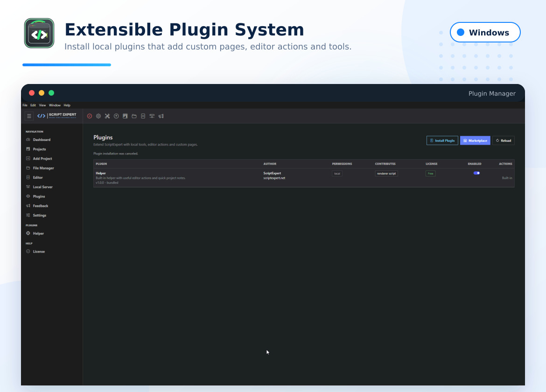The height and width of the screenshot is (392, 546).
Task: Click the code file editor toolbar icon
Action: point(143,116)
